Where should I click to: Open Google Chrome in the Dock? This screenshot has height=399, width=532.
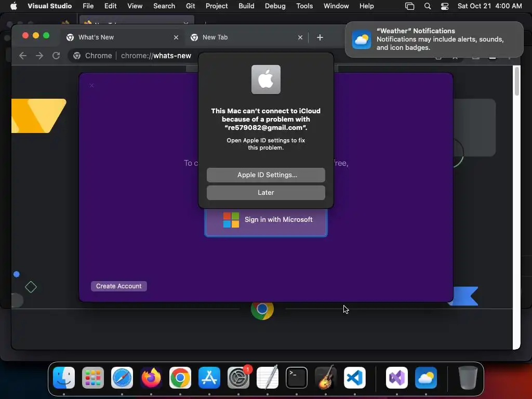coord(180,378)
